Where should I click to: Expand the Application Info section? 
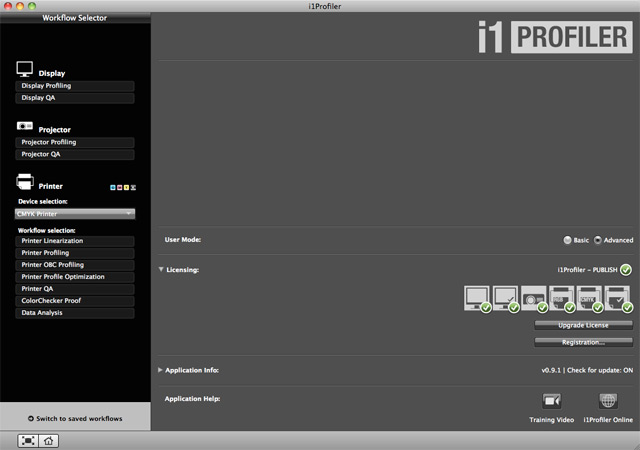(x=160, y=370)
